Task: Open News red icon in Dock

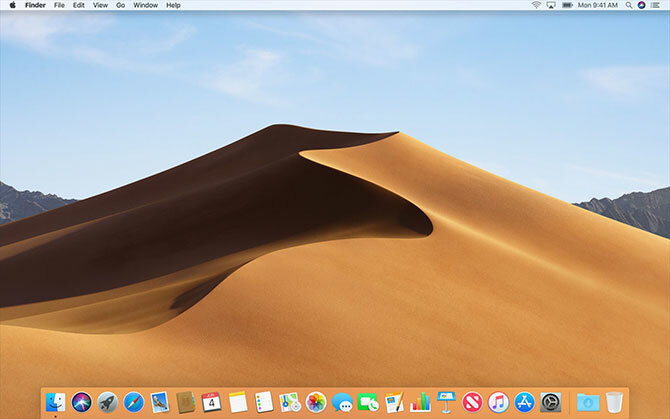Action: [x=472, y=402]
